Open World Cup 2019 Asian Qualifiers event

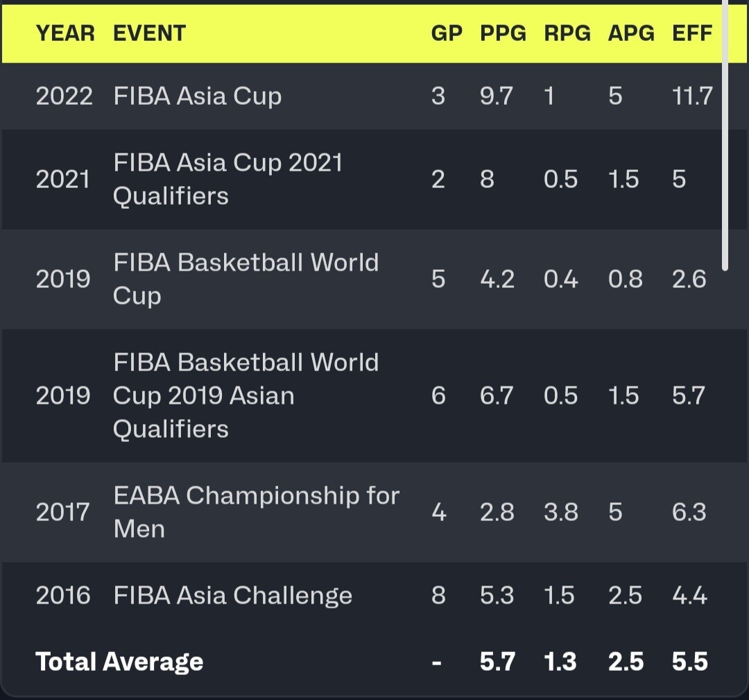(x=246, y=395)
